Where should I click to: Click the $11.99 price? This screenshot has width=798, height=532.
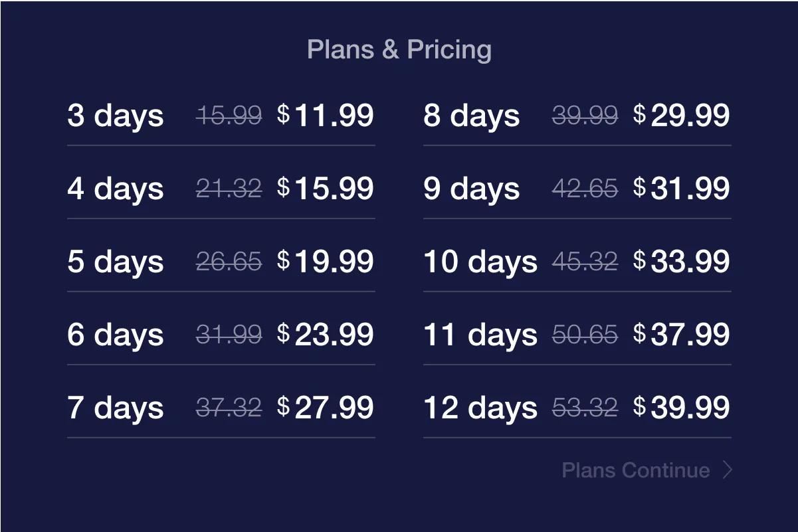(x=326, y=116)
